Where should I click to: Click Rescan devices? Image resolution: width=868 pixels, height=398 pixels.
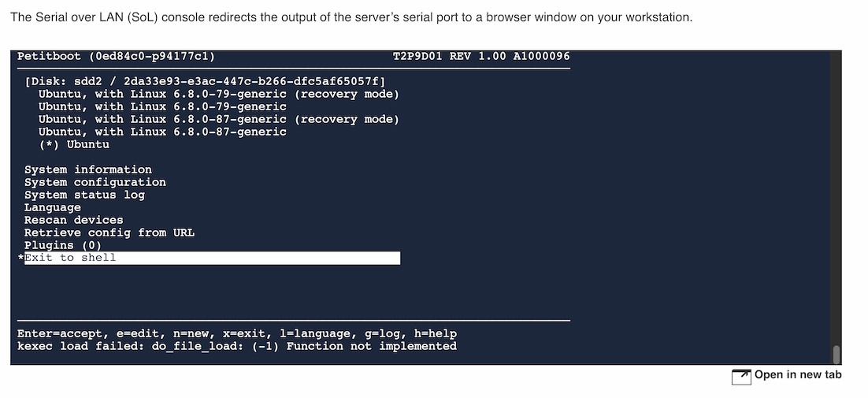point(73,220)
